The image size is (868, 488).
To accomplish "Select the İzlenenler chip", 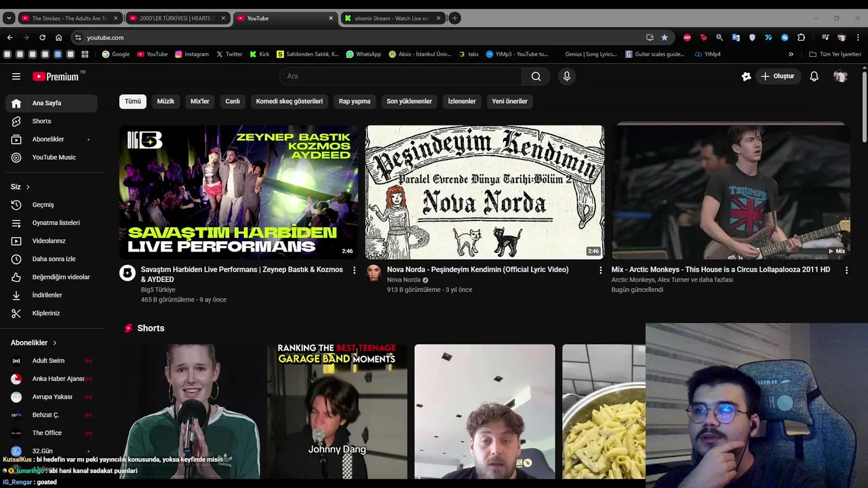I will point(462,101).
